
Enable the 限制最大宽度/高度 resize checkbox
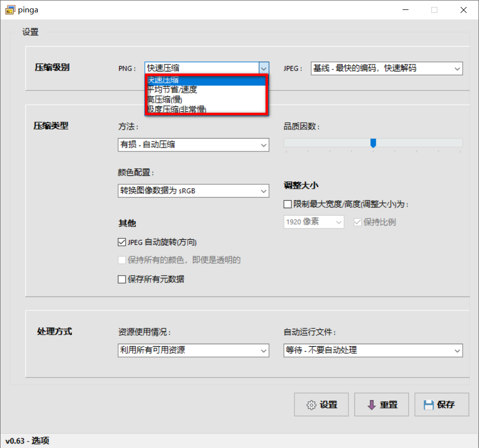[x=287, y=204]
